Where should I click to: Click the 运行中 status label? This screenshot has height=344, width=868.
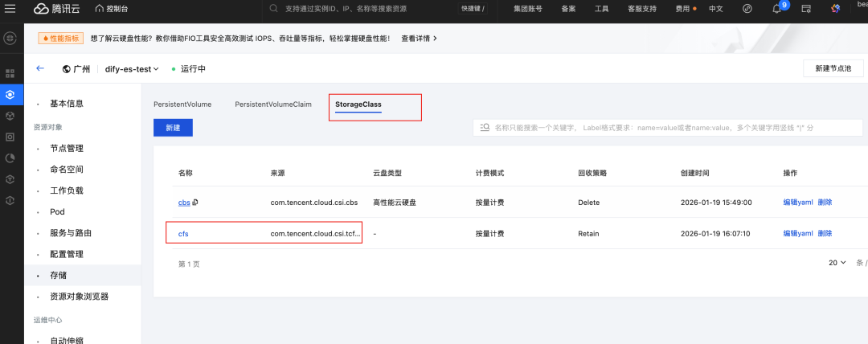point(193,69)
